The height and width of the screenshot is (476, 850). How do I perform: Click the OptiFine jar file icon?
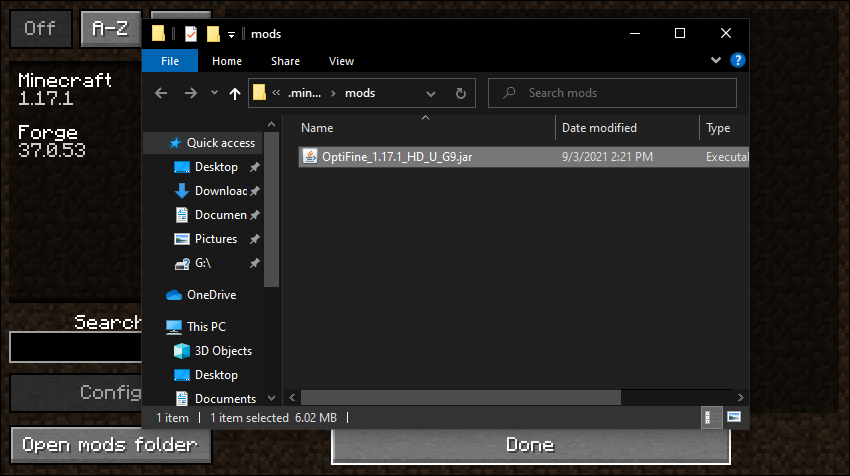(x=310, y=157)
